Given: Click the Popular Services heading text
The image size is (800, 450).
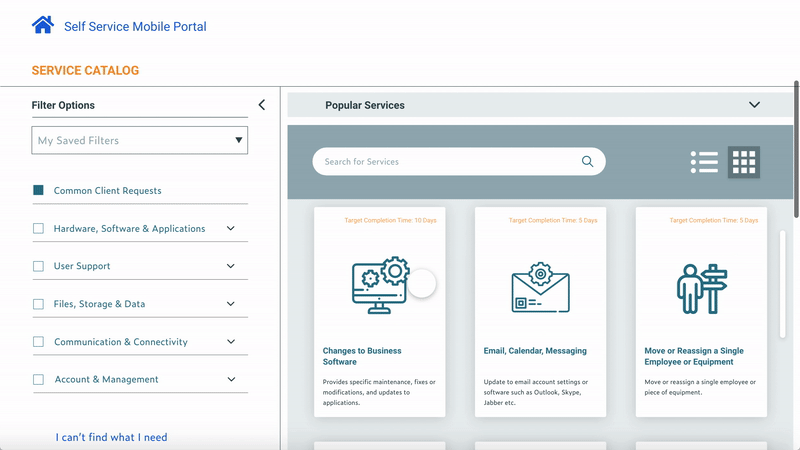Looking at the screenshot, I should tap(365, 105).
